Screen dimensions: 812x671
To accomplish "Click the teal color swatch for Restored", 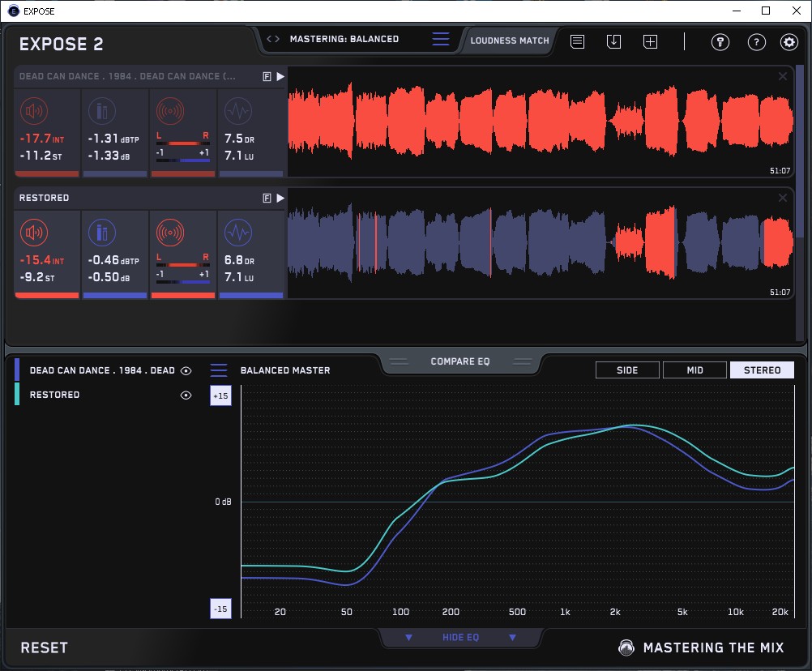I will point(17,394).
